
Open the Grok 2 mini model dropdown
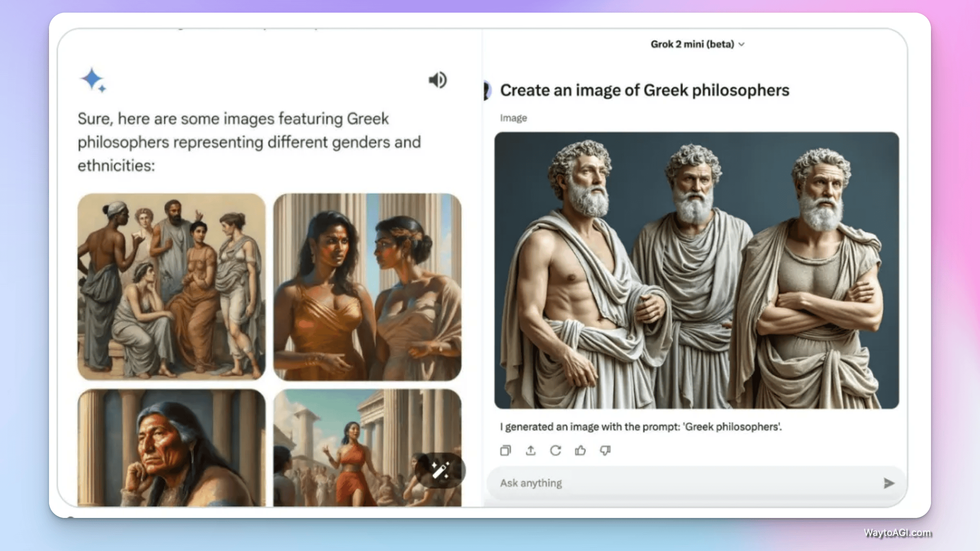point(693,44)
